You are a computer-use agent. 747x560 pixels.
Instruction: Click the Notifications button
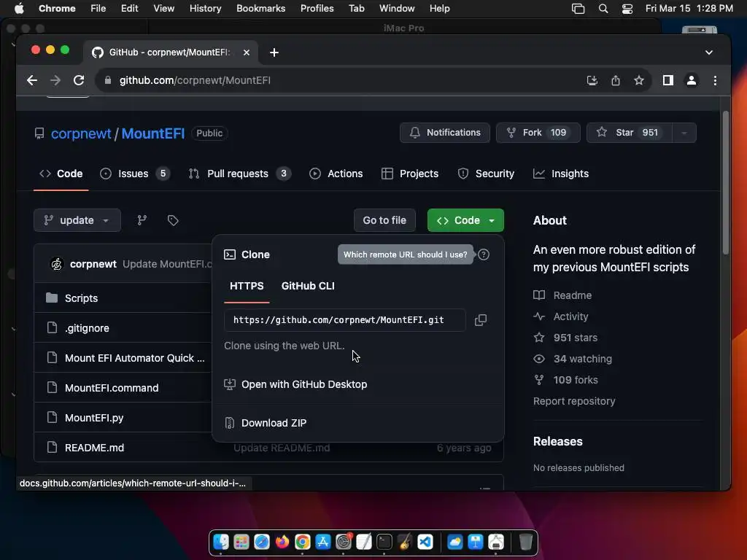445,133
